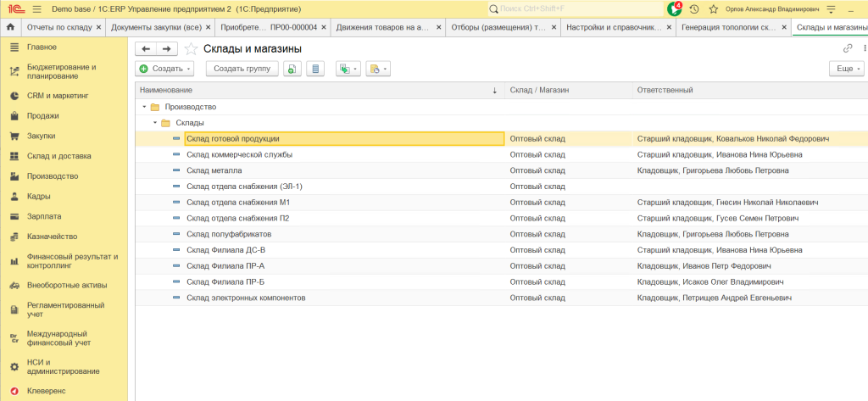Open Склад и доставка grid icon
The width and height of the screenshot is (868, 401).
tap(15, 156)
